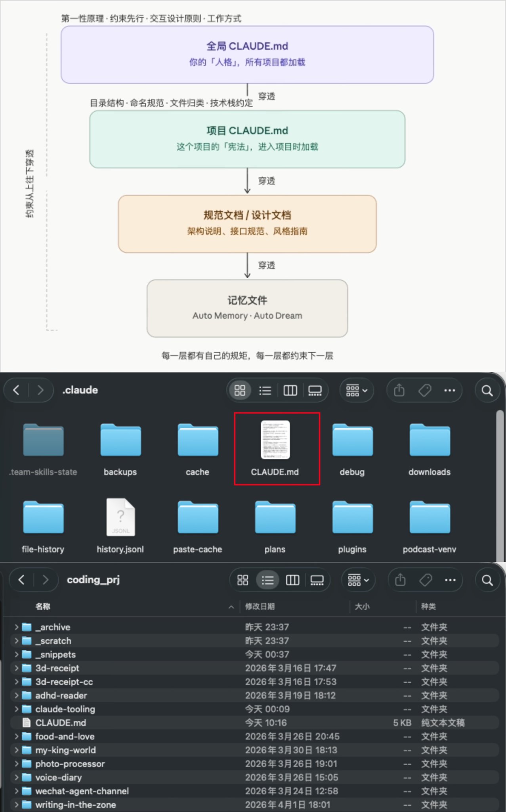506x812 pixels.
Task: Select the cache folder
Action: coord(198,450)
